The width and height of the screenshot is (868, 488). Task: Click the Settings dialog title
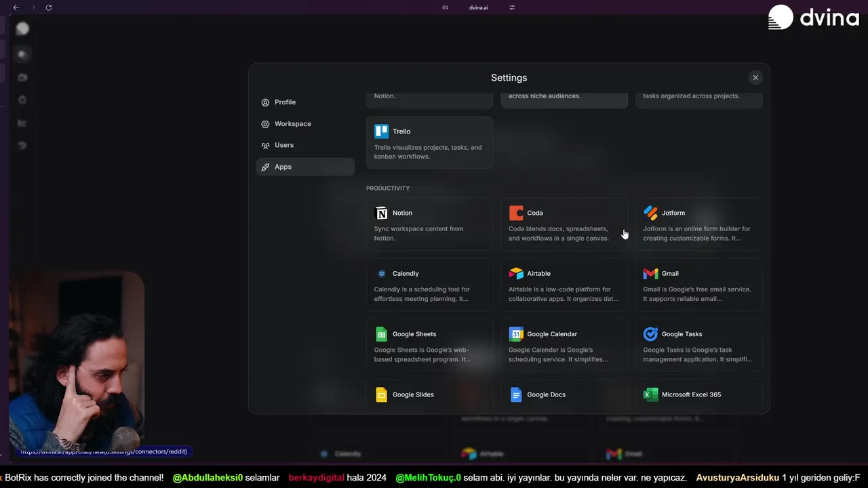click(509, 78)
